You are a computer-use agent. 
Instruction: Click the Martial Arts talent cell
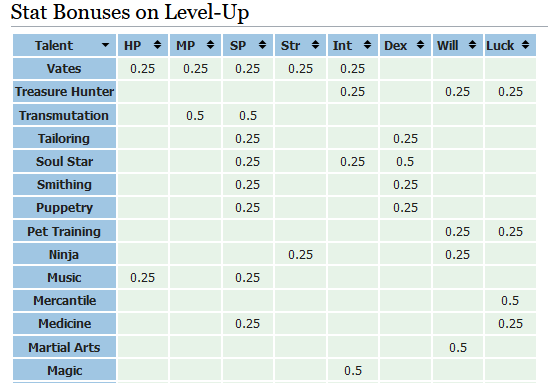coord(64,347)
